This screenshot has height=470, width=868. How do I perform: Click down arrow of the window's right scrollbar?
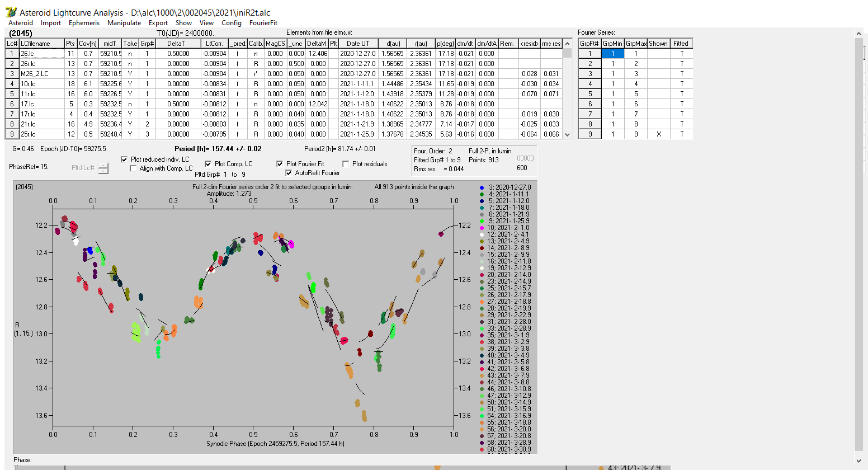[860, 460]
